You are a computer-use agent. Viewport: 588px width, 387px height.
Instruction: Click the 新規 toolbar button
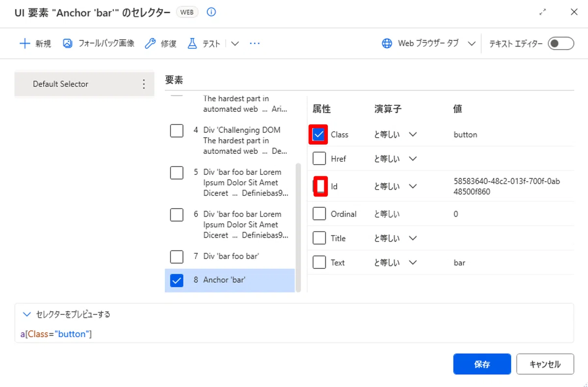click(35, 44)
